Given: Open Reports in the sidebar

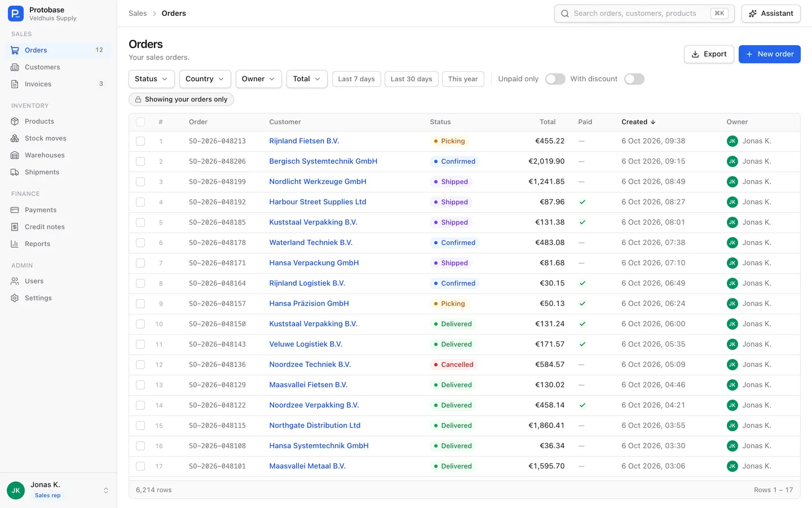Looking at the screenshot, I should 59,244.
